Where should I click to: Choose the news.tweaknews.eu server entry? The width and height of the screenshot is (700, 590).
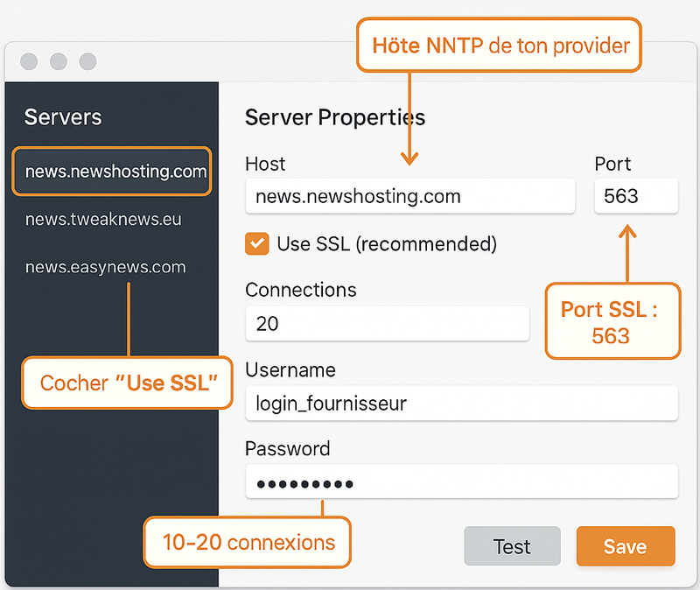click(103, 219)
